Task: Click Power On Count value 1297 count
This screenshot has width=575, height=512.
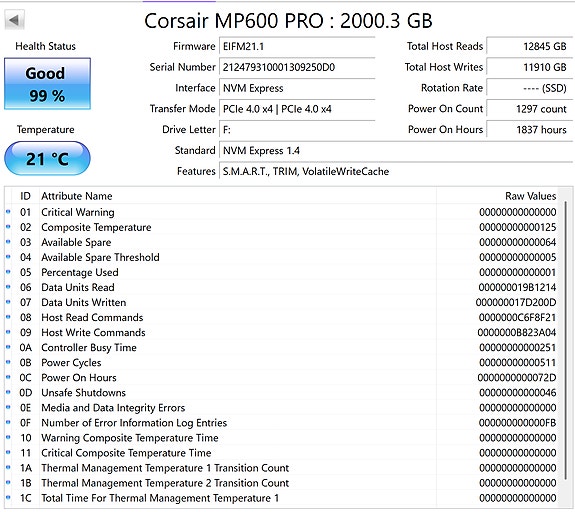Action: tap(529, 109)
